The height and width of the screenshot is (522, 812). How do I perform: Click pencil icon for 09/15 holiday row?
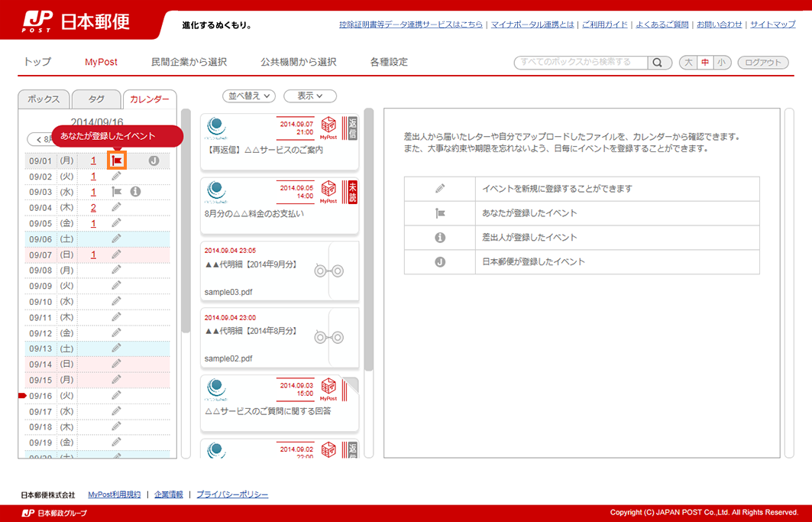click(x=117, y=379)
